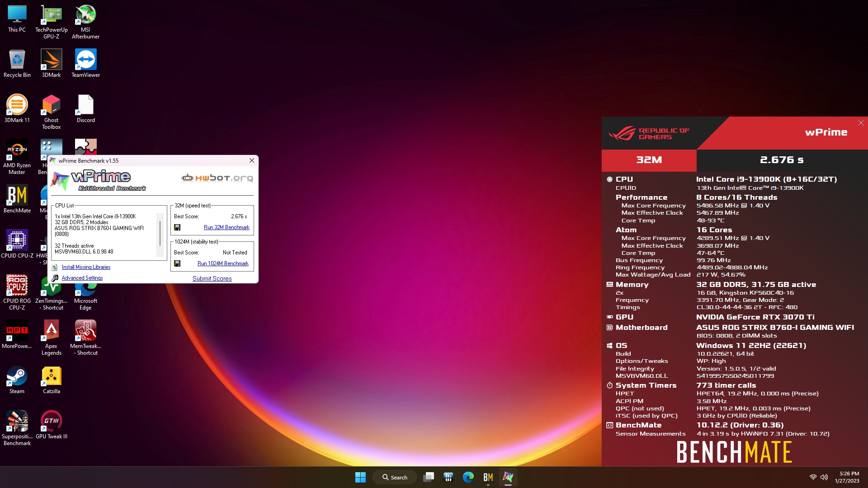Click the 2.676 s result in BenchMate
Screen dimensions: 868x488
point(782,160)
